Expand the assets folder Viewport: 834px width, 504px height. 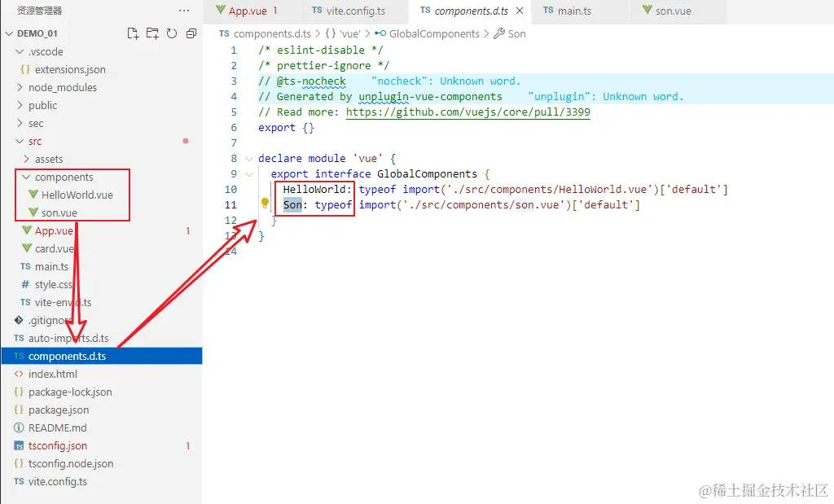[26, 159]
